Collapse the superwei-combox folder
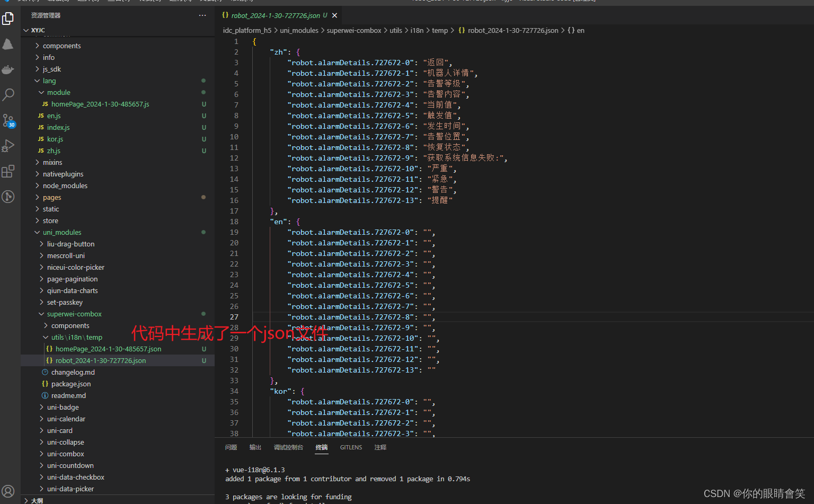 click(41, 314)
